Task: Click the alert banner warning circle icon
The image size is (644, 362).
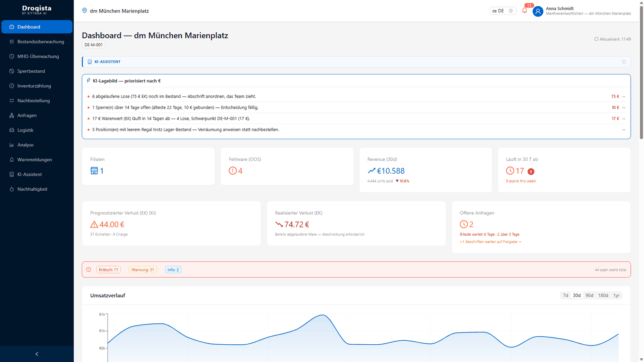Action: pos(89,270)
